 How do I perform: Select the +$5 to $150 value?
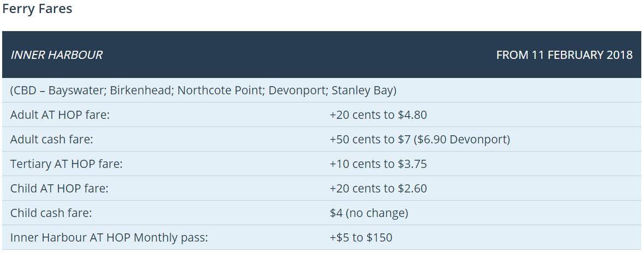(x=361, y=237)
